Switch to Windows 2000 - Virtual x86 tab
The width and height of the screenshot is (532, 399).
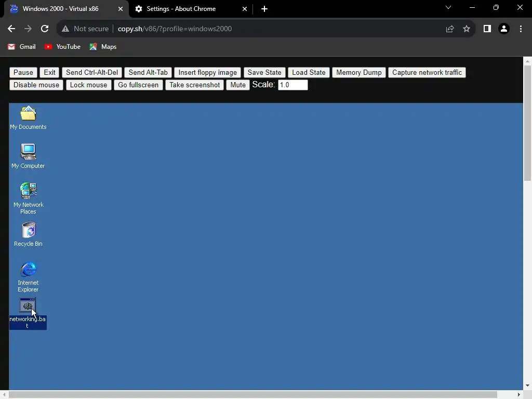tap(66, 9)
